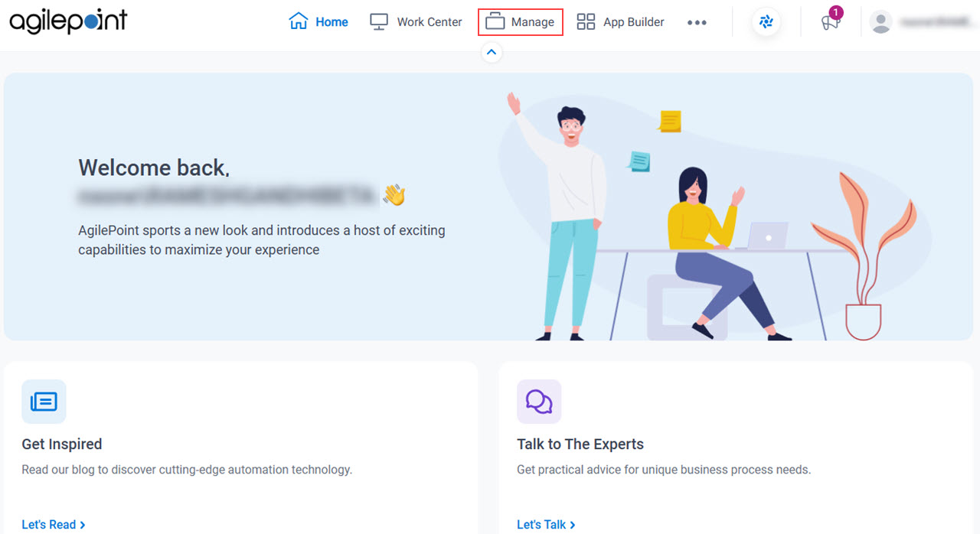This screenshot has height=534, width=980.
Task: Click the Get Inspired newspaper icon
Action: point(44,402)
